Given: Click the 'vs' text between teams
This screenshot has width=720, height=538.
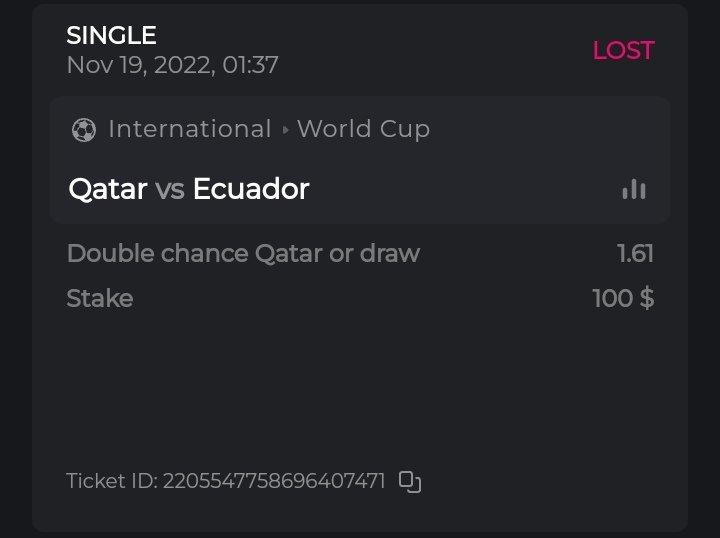Looking at the screenshot, I should (x=170, y=189).
